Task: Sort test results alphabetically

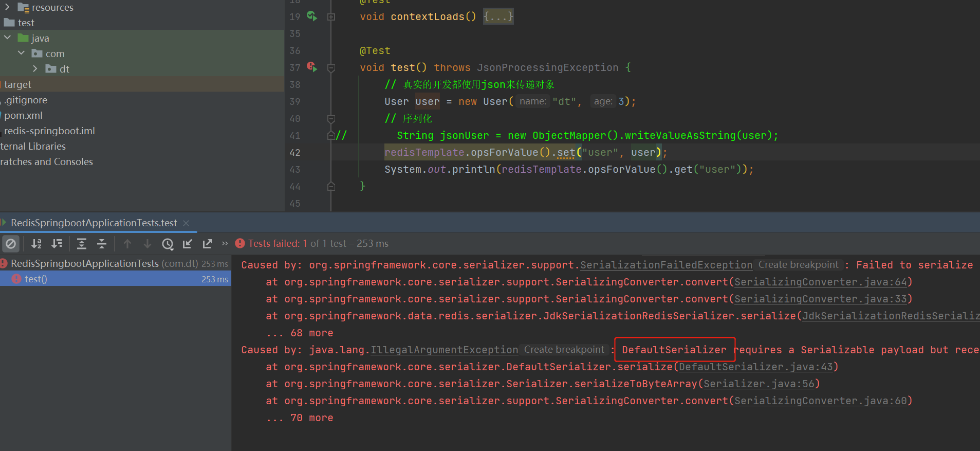Action: (36, 244)
